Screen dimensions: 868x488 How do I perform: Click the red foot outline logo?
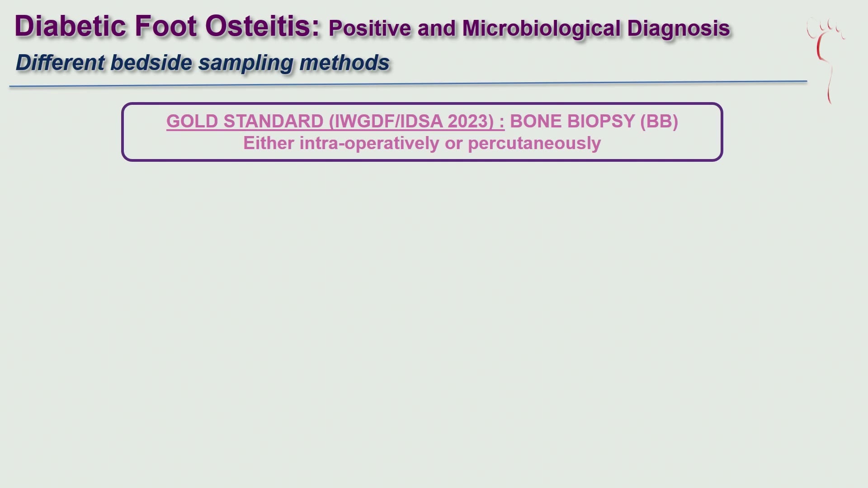click(x=826, y=61)
